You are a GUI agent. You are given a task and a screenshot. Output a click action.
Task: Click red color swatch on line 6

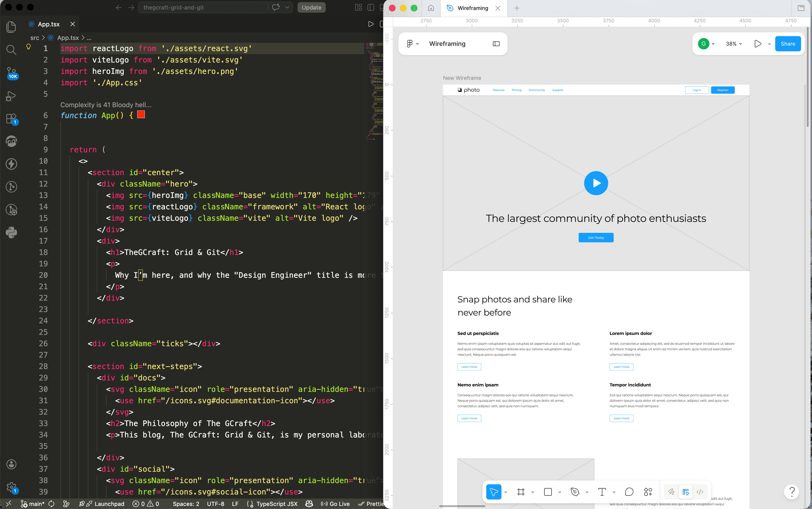141,115
